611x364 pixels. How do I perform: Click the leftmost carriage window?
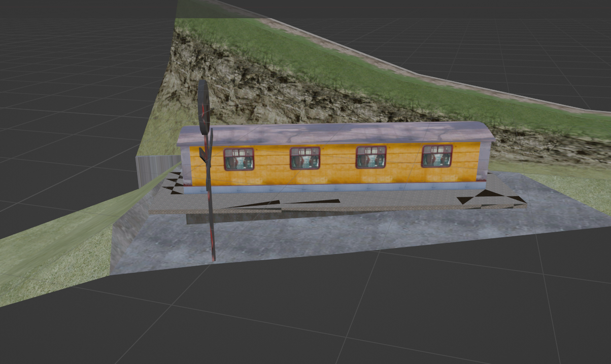click(x=239, y=159)
